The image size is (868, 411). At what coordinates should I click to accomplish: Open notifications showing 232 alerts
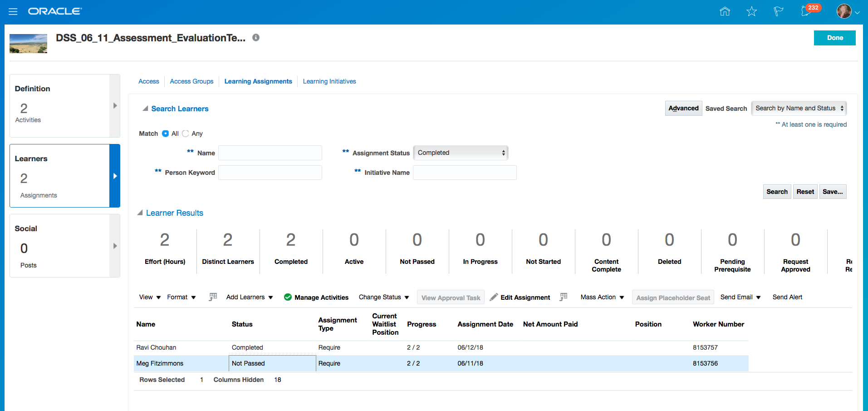807,11
